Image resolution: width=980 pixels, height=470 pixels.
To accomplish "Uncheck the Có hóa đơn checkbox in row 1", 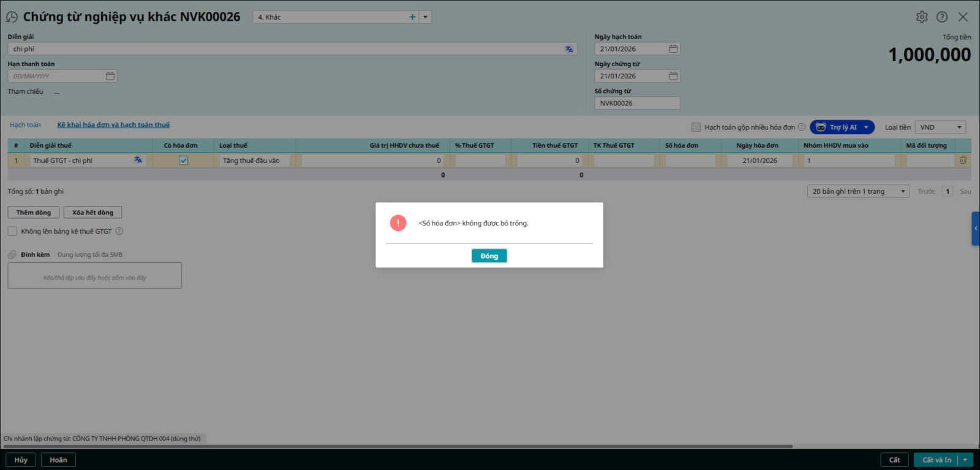I will 183,161.
